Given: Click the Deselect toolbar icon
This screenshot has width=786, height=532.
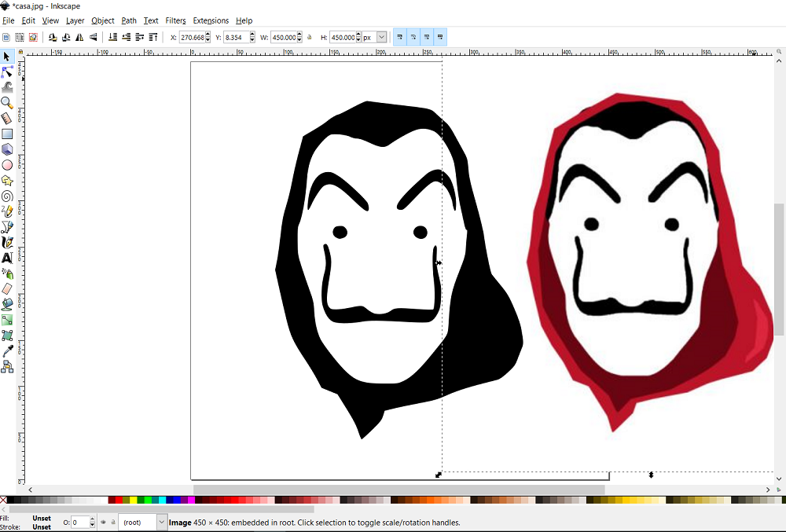Looking at the screenshot, I should [x=33, y=37].
